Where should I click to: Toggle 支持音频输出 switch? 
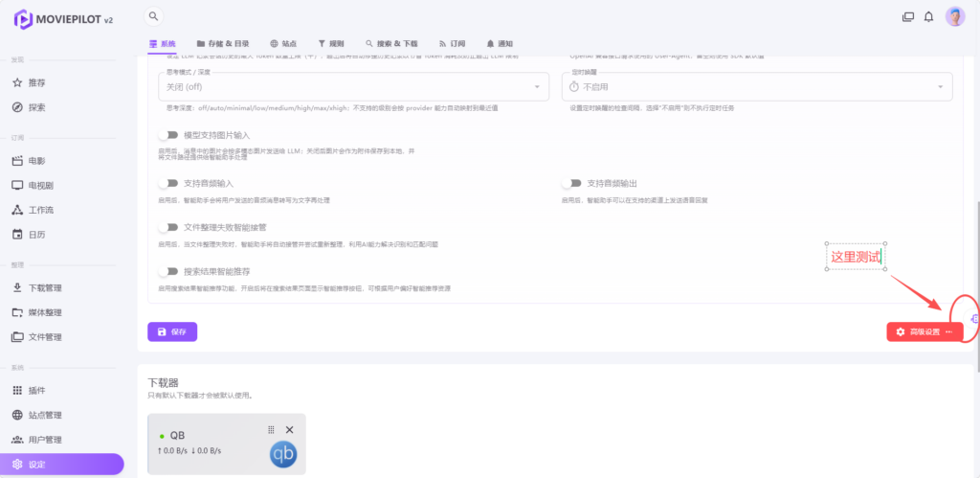[571, 183]
